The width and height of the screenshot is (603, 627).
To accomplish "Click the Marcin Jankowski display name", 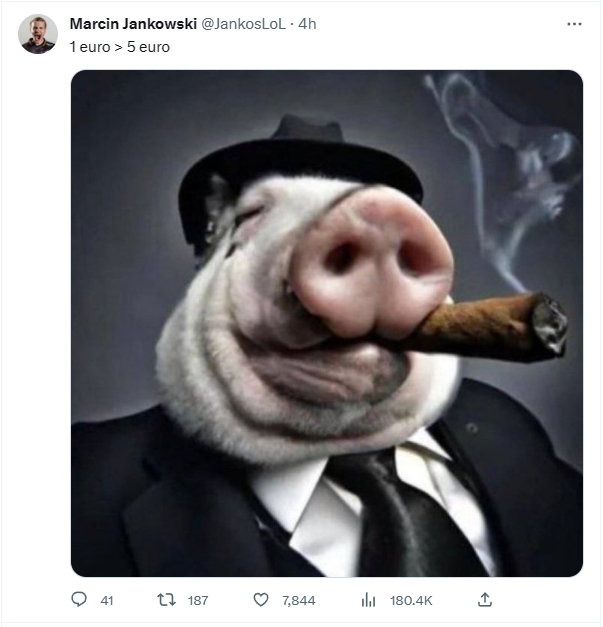I will (133, 24).
